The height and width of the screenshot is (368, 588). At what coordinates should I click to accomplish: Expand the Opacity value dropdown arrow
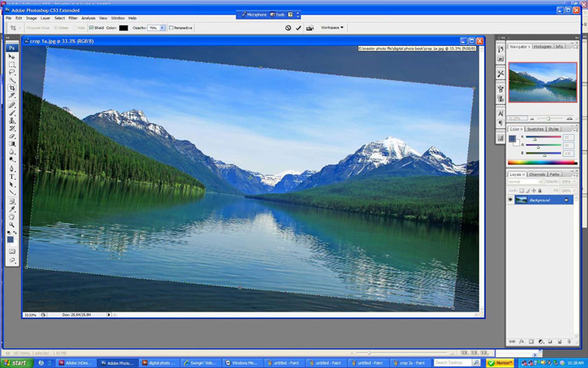click(163, 28)
